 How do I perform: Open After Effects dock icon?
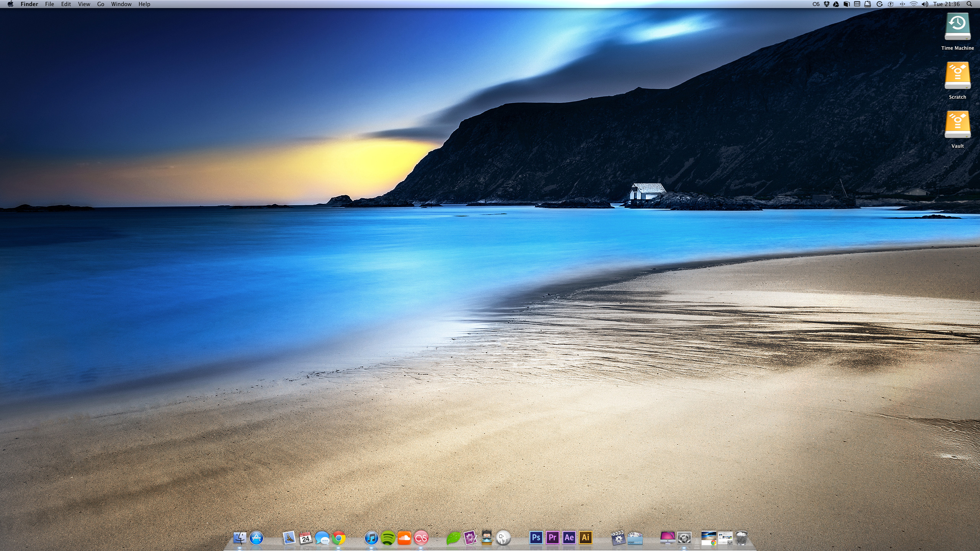pos(569,538)
